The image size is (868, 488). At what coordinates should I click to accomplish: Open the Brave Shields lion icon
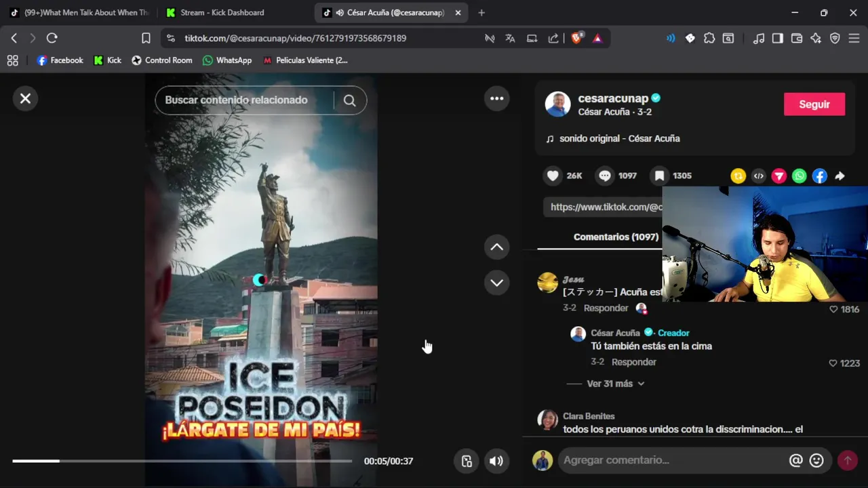click(576, 38)
